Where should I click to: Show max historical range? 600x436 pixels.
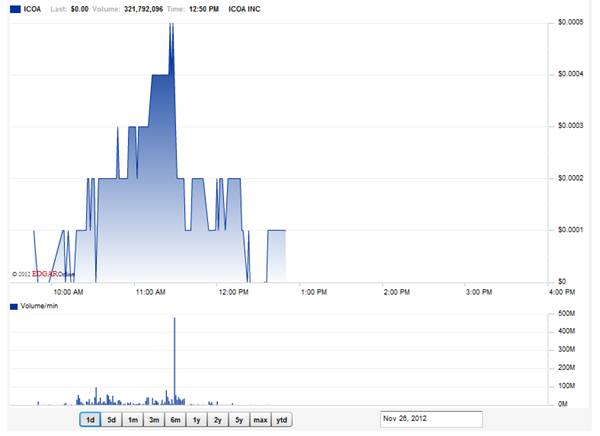[260, 420]
